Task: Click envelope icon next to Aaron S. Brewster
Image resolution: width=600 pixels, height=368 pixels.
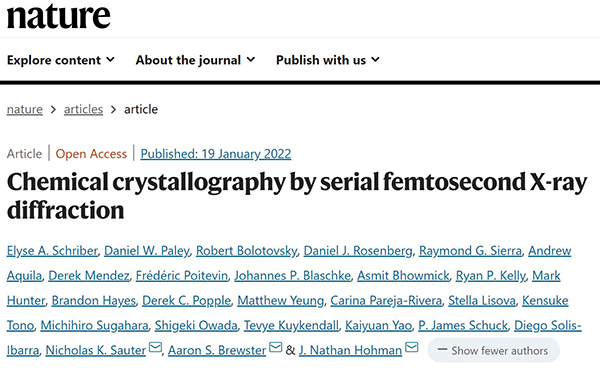Action: (x=276, y=347)
